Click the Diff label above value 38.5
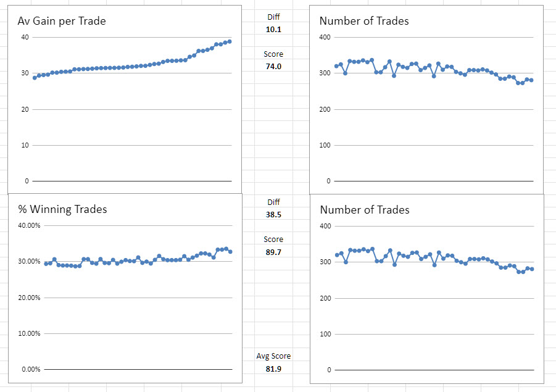The image size is (556, 392). click(273, 202)
